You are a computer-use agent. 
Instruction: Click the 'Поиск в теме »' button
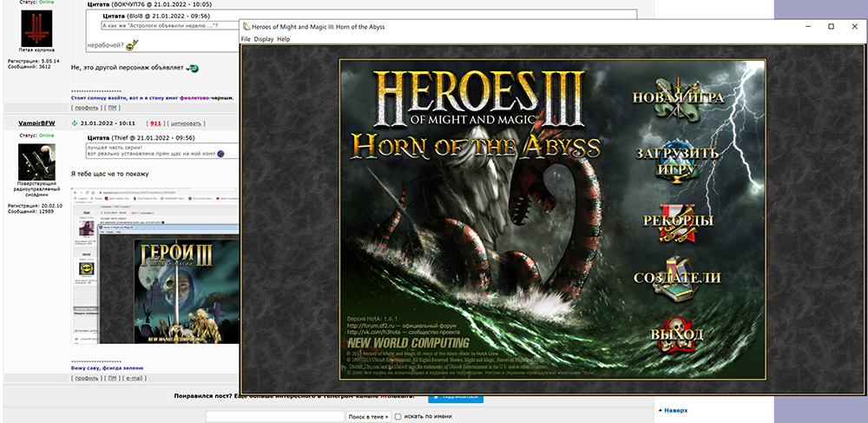point(369,416)
